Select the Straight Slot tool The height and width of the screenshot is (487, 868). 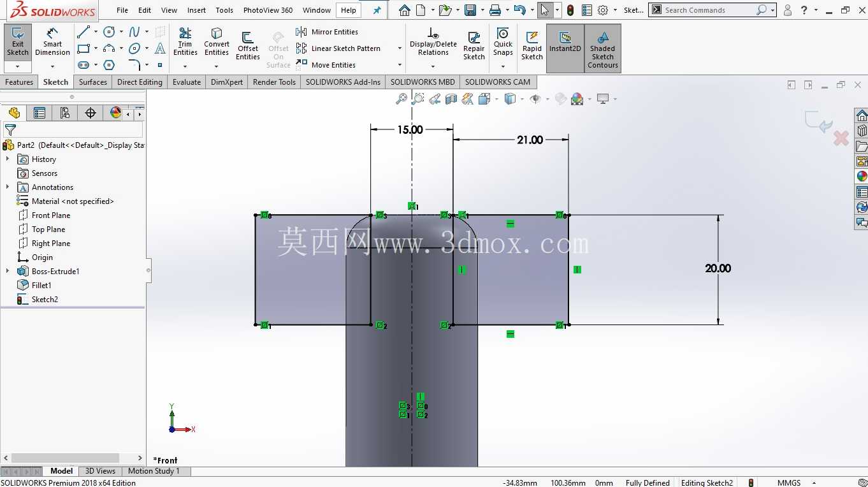coord(83,65)
